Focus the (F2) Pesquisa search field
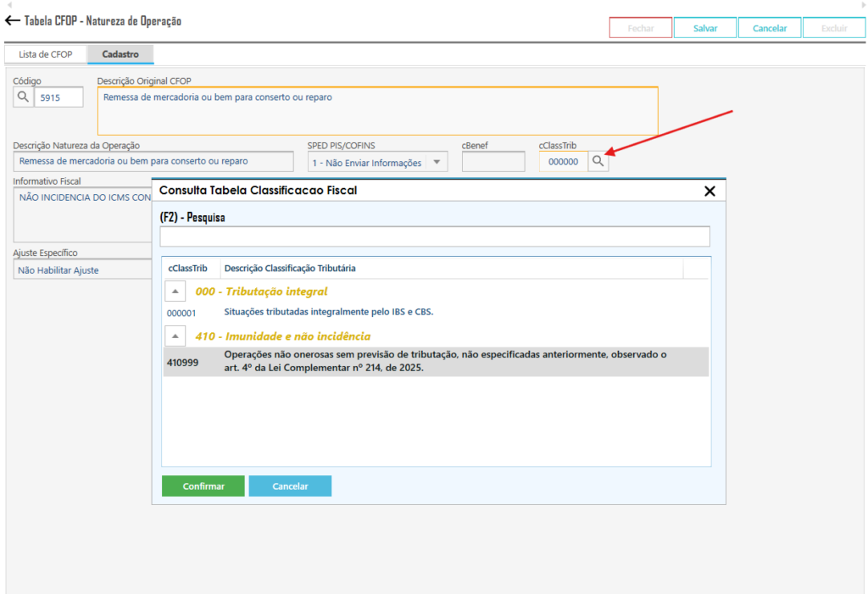 [435, 236]
